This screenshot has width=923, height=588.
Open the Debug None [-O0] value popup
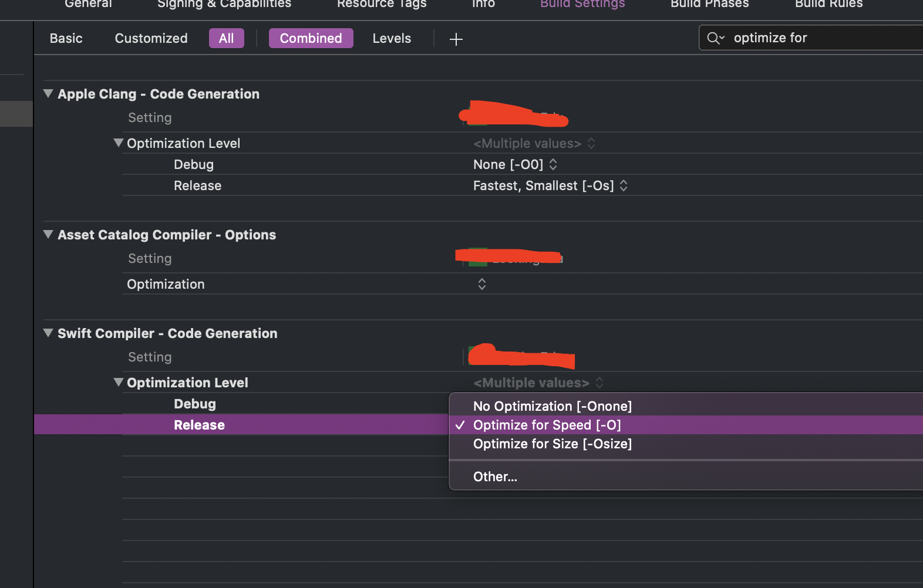(515, 165)
